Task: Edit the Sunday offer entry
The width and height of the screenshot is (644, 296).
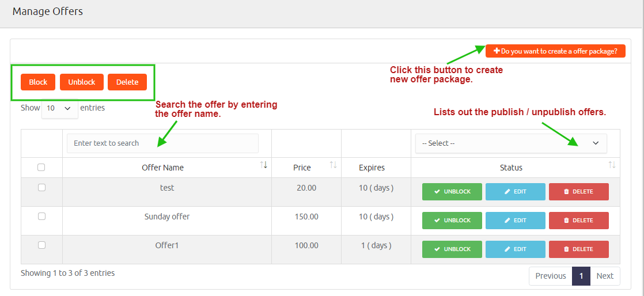Action: tap(516, 221)
